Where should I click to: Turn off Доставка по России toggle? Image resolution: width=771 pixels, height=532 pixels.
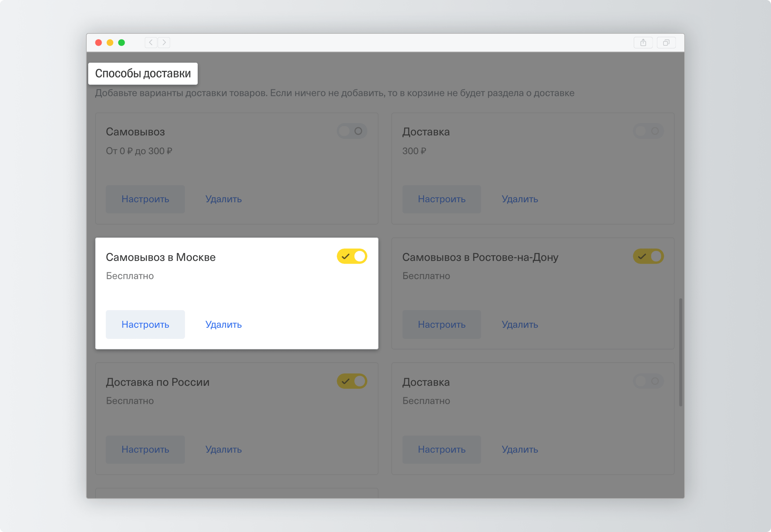[x=352, y=381]
